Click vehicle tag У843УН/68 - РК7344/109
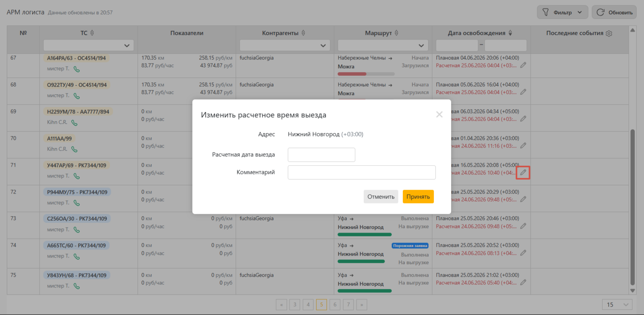 point(77,275)
